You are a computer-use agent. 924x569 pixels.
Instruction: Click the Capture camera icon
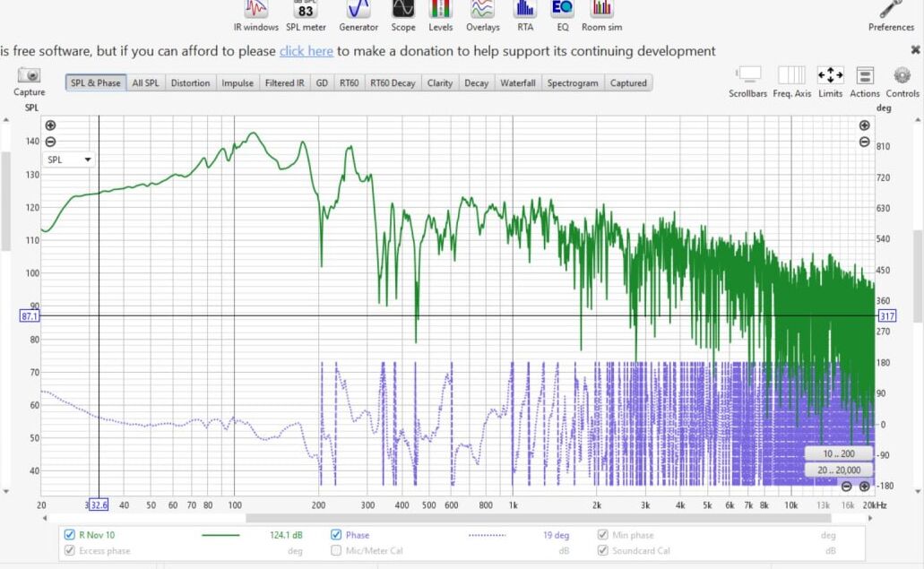coord(30,76)
